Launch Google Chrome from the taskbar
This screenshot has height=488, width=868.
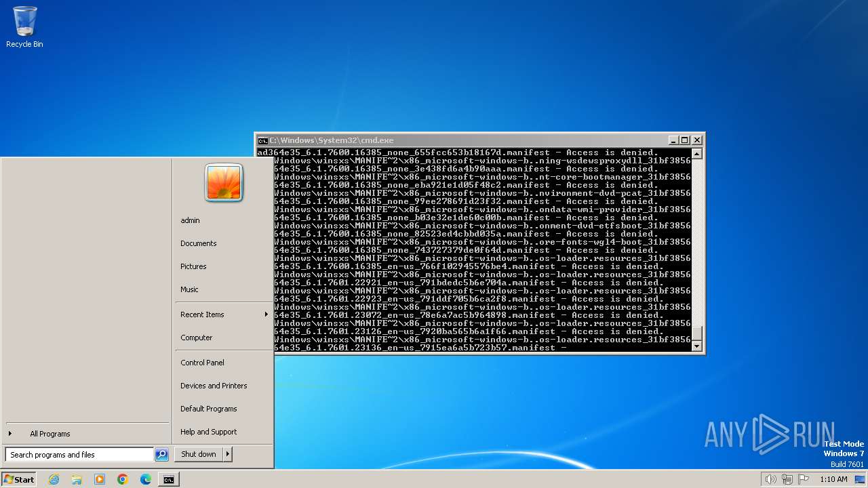[123, 479]
